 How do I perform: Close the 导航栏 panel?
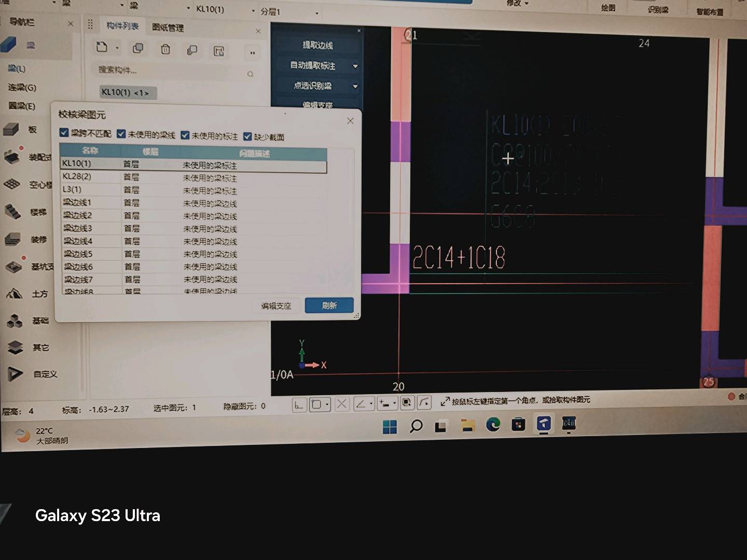(71, 23)
